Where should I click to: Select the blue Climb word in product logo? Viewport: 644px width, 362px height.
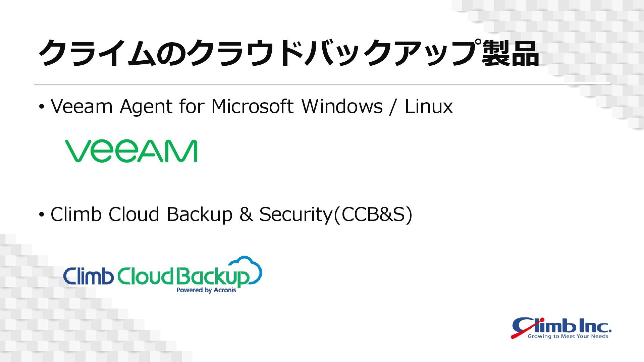(x=88, y=276)
